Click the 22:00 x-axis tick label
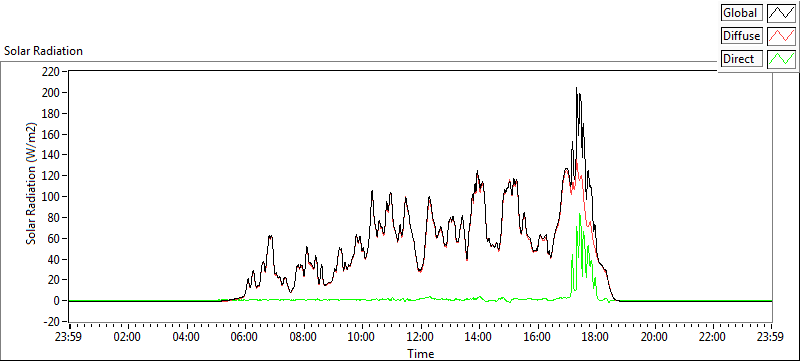800x361 pixels. click(713, 337)
